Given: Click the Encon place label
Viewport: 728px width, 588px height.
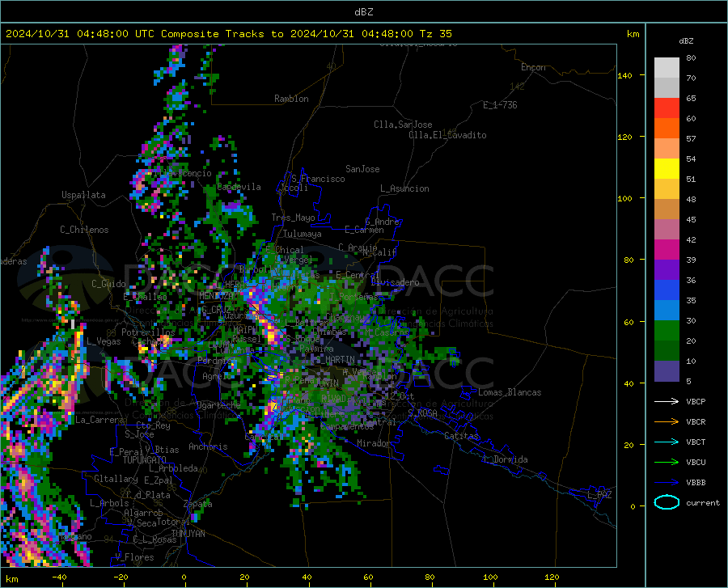Looking at the screenshot, I should pyautogui.click(x=533, y=67).
